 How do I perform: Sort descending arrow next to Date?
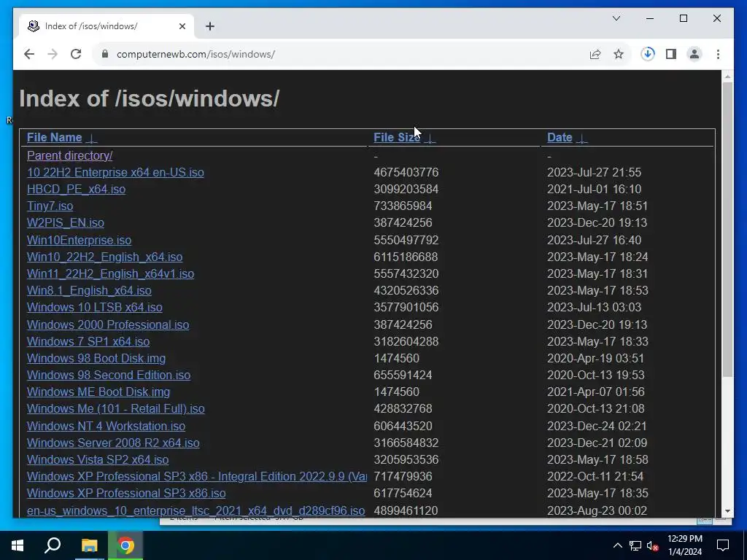tap(581, 139)
